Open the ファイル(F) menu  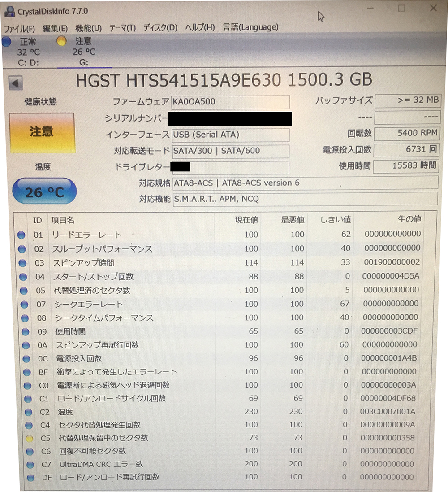point(20,27)
